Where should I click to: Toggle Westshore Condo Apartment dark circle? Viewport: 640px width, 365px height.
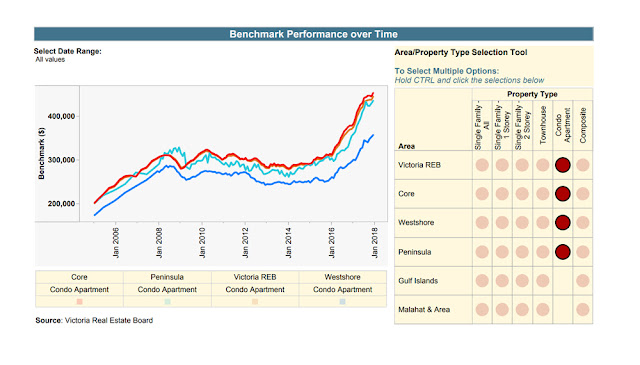(x=562, y=223)
